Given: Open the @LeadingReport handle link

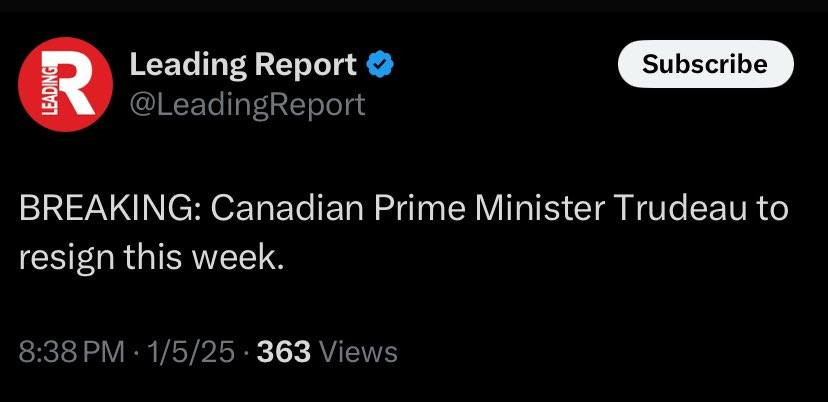Looking at the screenshot, I should tap(247, 103).
